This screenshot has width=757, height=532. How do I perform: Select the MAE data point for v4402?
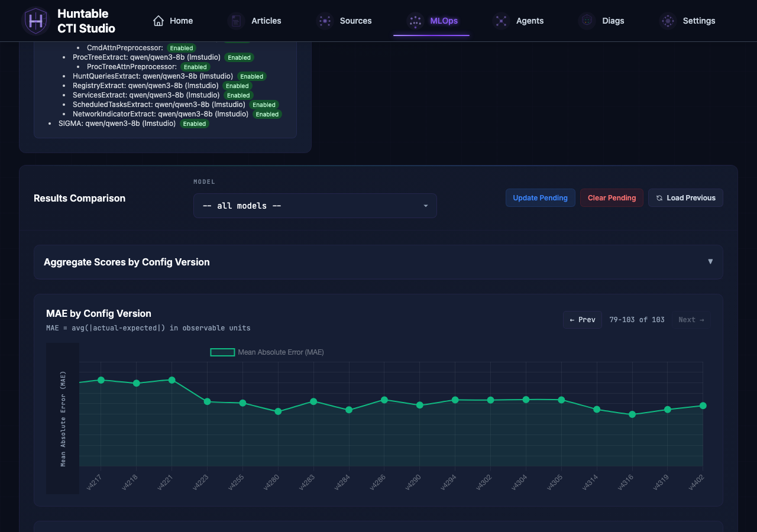(703, 406)
